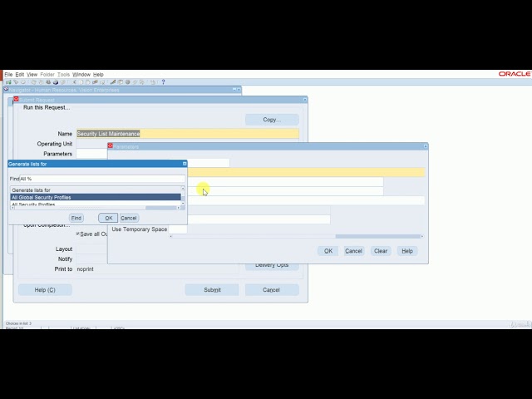Viewport: 532px width, 399px height.
Task: Click the horizontal scrollbar of the values list
Action: point(96,208)
